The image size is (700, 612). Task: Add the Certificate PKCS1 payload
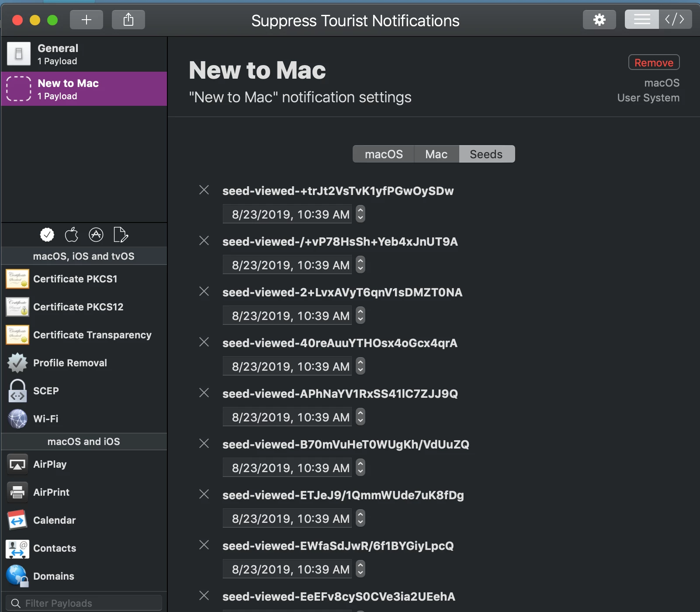point(84,279)
